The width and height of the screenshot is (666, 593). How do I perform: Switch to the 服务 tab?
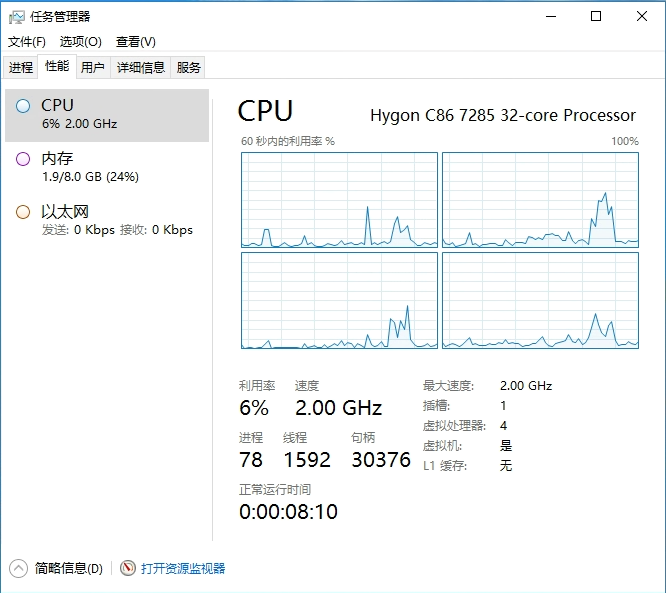click(x=188, y=68)
